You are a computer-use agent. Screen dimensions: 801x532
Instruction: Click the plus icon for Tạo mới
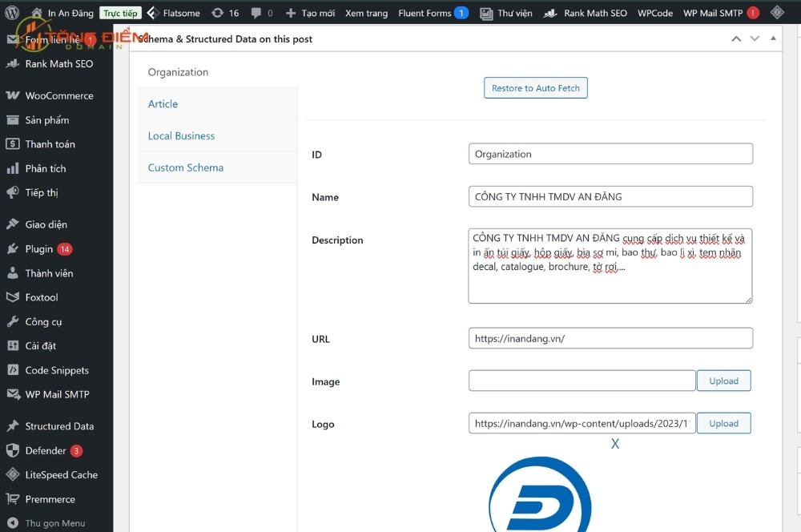pyautogui.click(x=291, y=13)
